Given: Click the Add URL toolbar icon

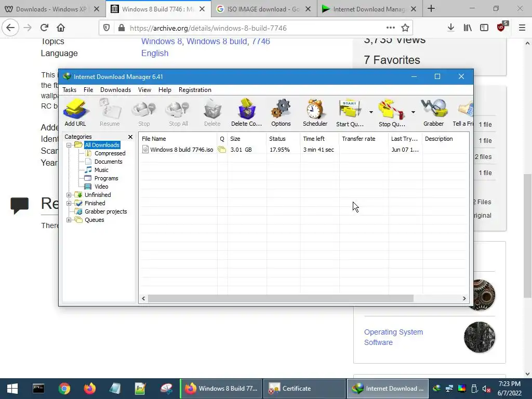Looking at the screenshot, I should 75,113.
